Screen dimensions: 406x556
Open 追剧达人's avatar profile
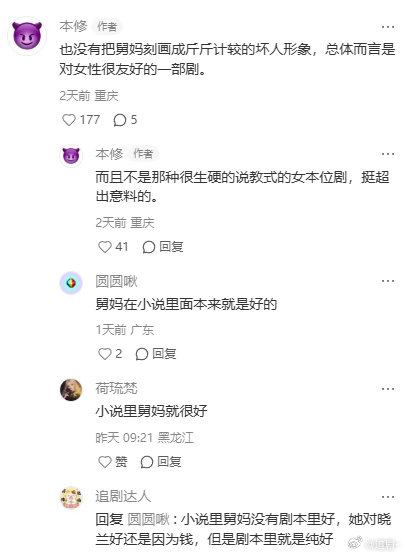[71, 498]
